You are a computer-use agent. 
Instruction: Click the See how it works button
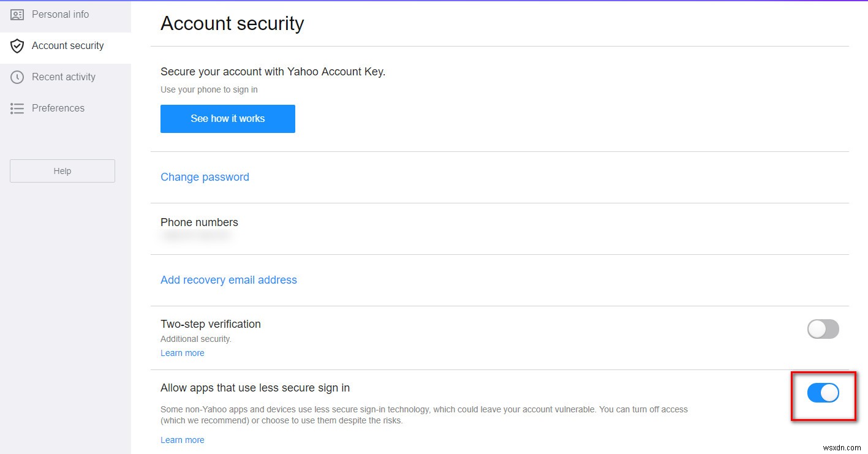pyautogui.click(x=227, y=118)
